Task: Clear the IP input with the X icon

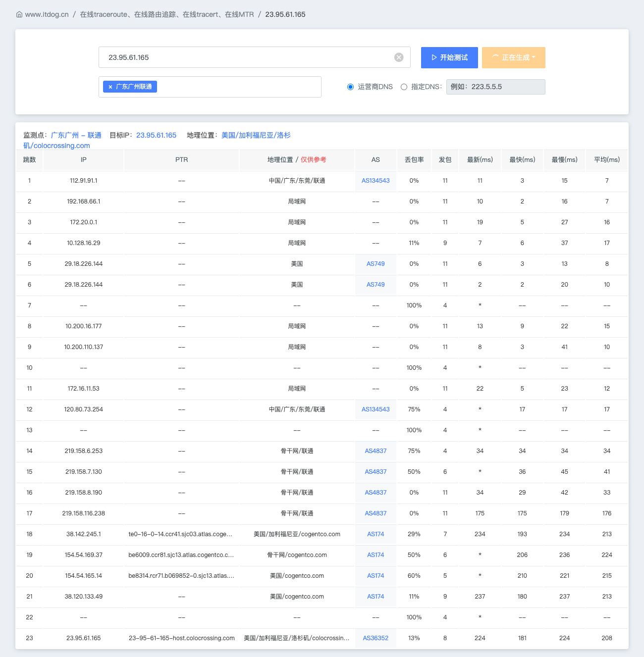Action: 399,57
